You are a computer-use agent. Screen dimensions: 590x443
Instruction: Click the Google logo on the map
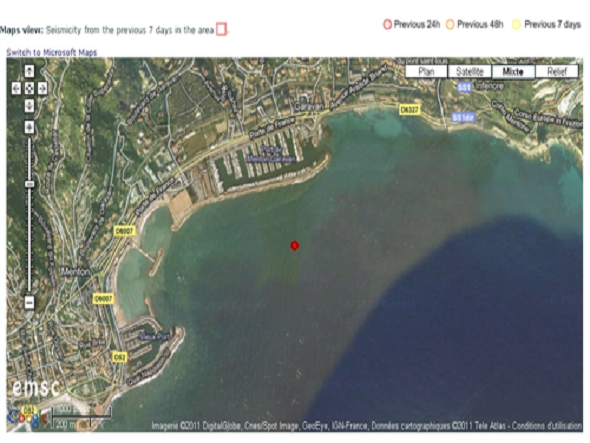26,418
